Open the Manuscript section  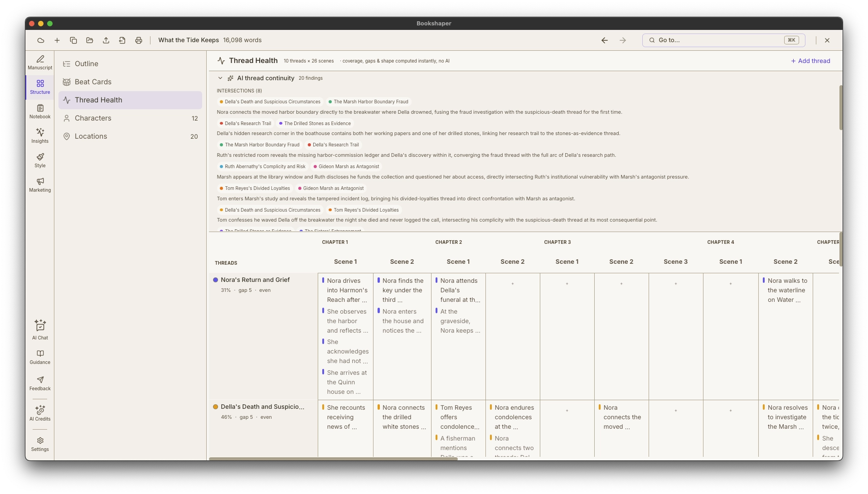[40, 63]
